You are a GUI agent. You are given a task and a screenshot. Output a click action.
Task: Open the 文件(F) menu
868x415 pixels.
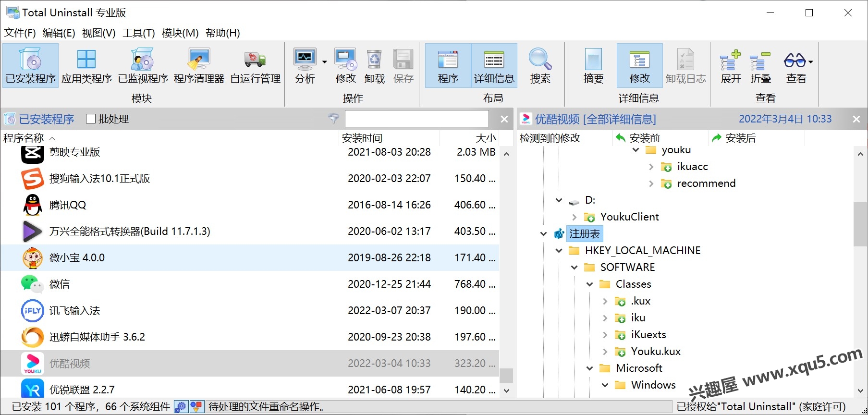[20, 33]
